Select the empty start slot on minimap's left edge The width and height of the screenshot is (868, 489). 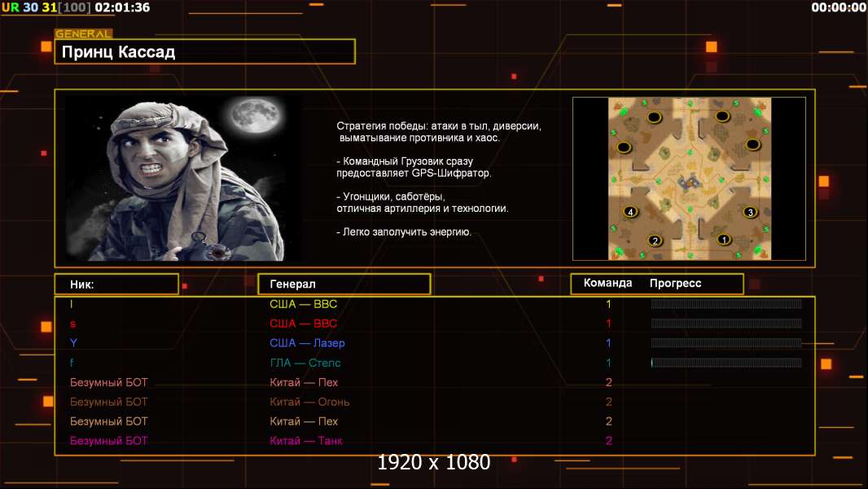pos(624,148)
